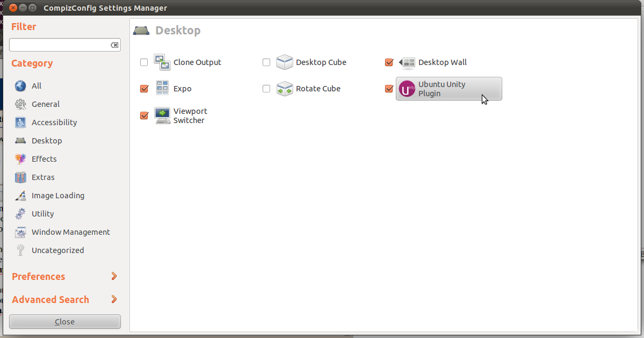Viewport: 644px width, 338px height.
Task: Click the Uncategorized question mark icon
Action: click(20, 250)
